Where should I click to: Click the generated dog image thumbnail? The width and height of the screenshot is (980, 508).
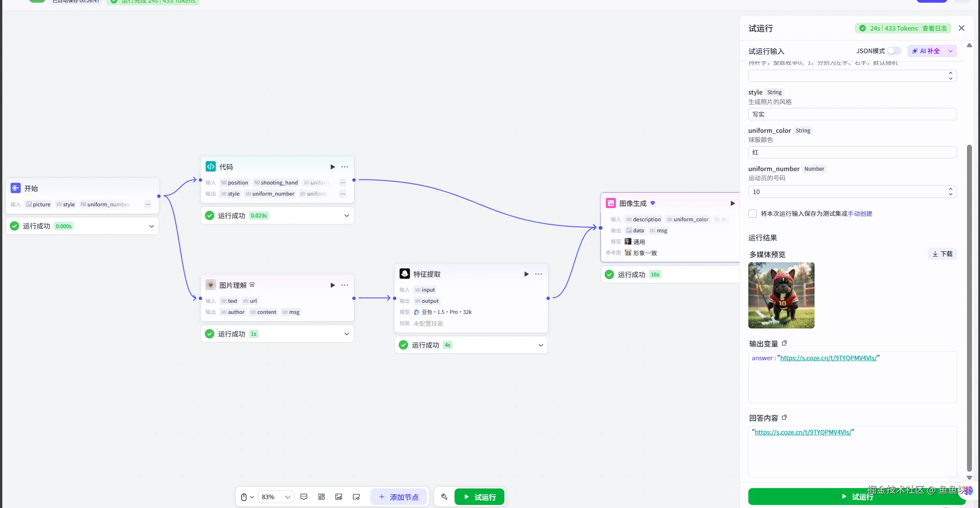pyautogui.click(x=781, y=295)
